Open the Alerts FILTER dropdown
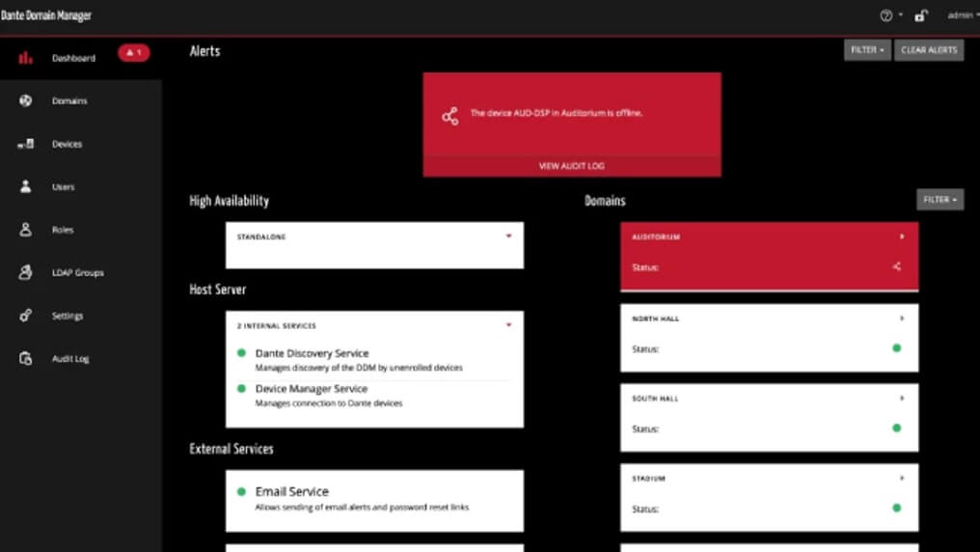 (867, 50)
